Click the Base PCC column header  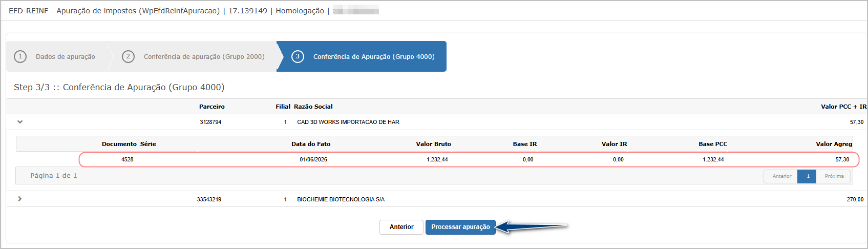point(713,144)
